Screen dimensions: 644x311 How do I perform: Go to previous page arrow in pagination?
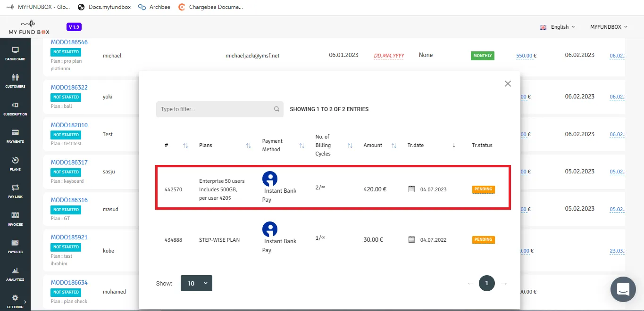click(470, 284)
